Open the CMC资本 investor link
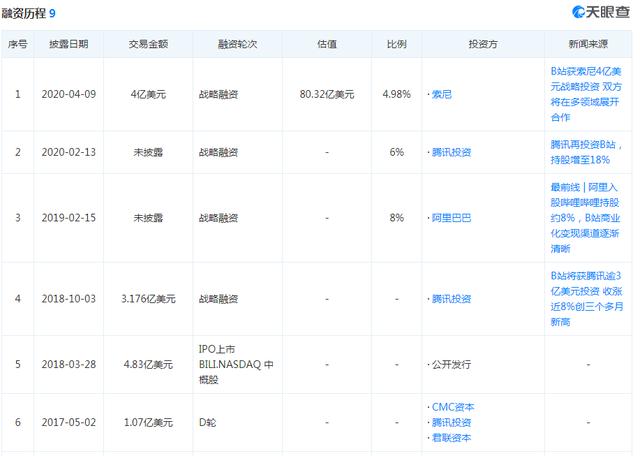This screenshot has width=640, height=456. click(453, 407)
